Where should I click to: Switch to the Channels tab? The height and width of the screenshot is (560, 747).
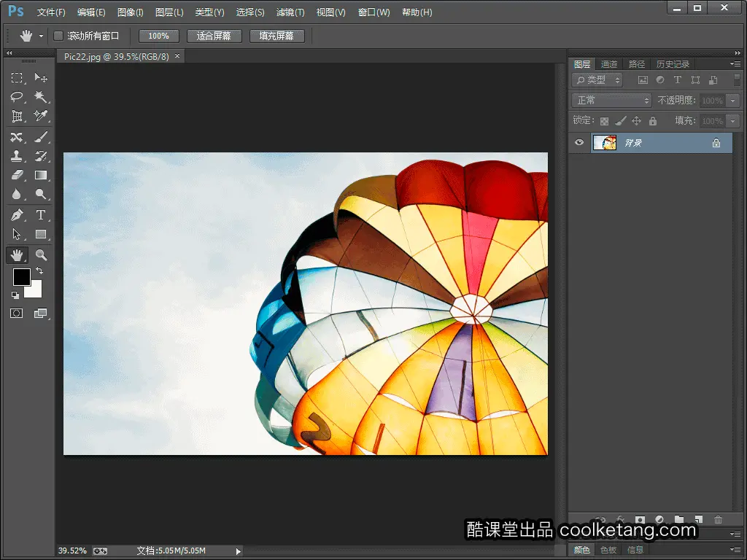[x=609, y=64]
